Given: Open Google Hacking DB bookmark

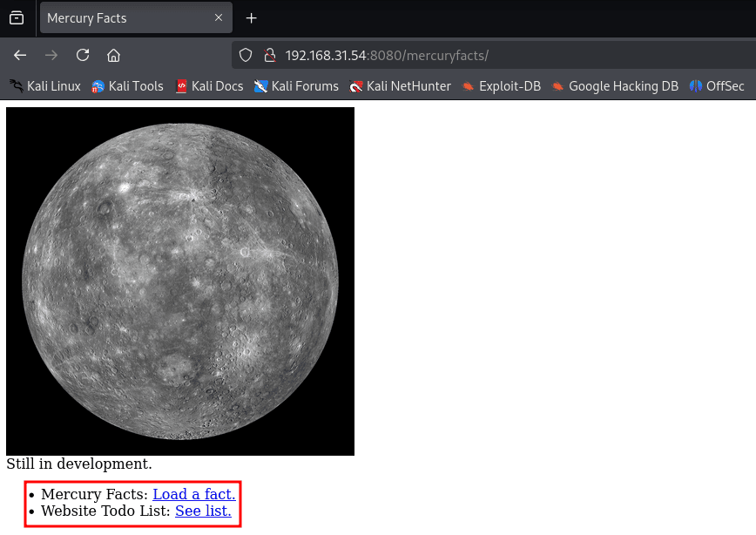Looking at the screenshot, I should coord(615,86).
